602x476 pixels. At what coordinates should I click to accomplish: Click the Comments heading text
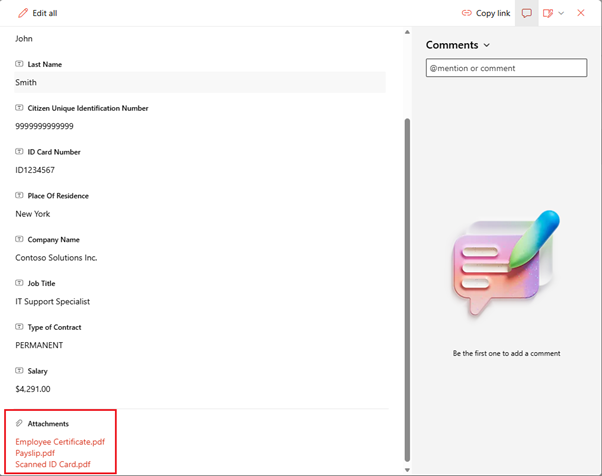[x=452, y=45]
